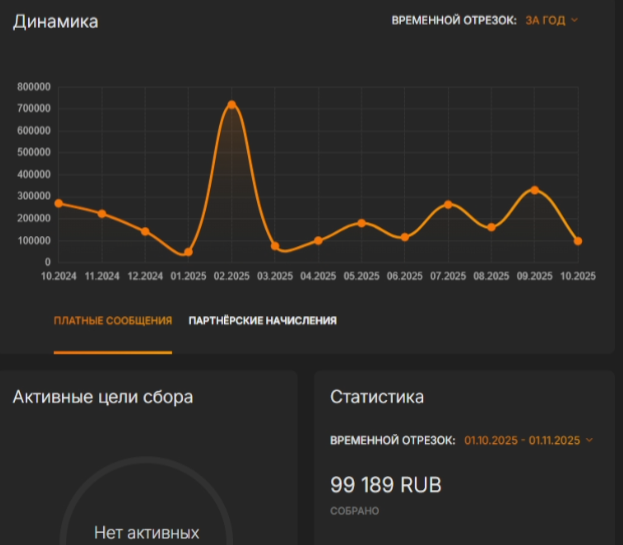Open the 01.10.2025 - 01.11.2025 date range dropdown
Image resolution: width=623 pixels, height=545 pixels.
pyautogui.click(x=528, y=441)
